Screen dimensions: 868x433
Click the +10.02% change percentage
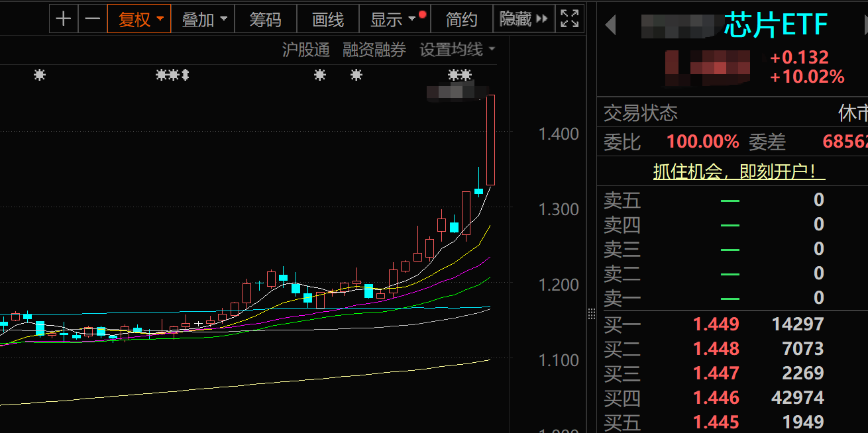[807, 77]
